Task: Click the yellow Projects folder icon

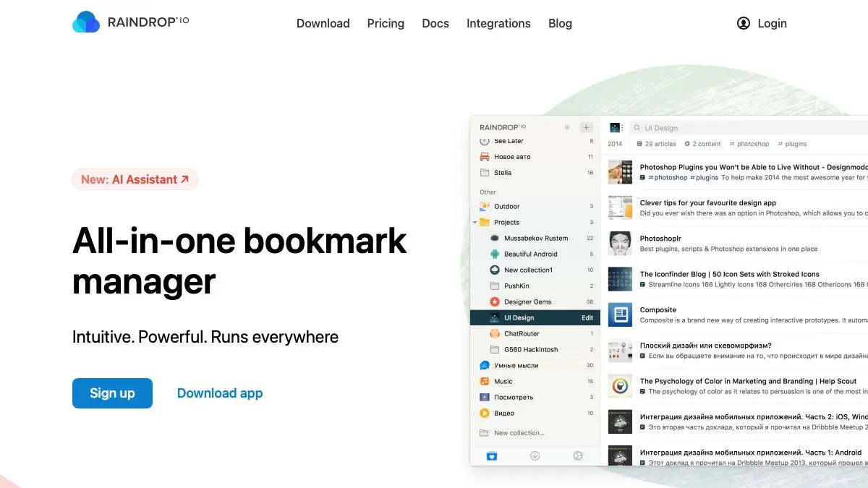Action: pos(485,223)
